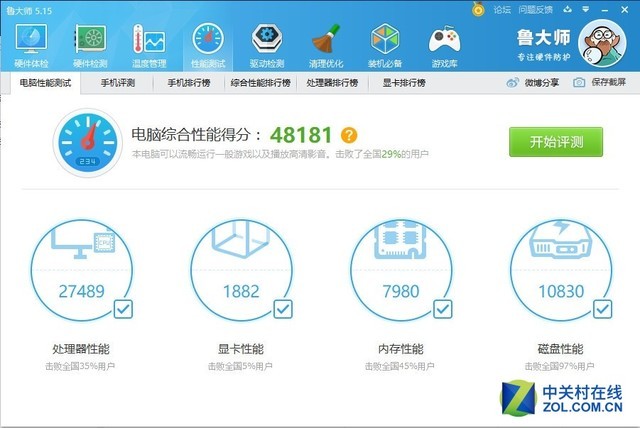Click the upload arrow icon in title bar
The width and height of the screenshot is (640, 428).
(x=567, y=9)
